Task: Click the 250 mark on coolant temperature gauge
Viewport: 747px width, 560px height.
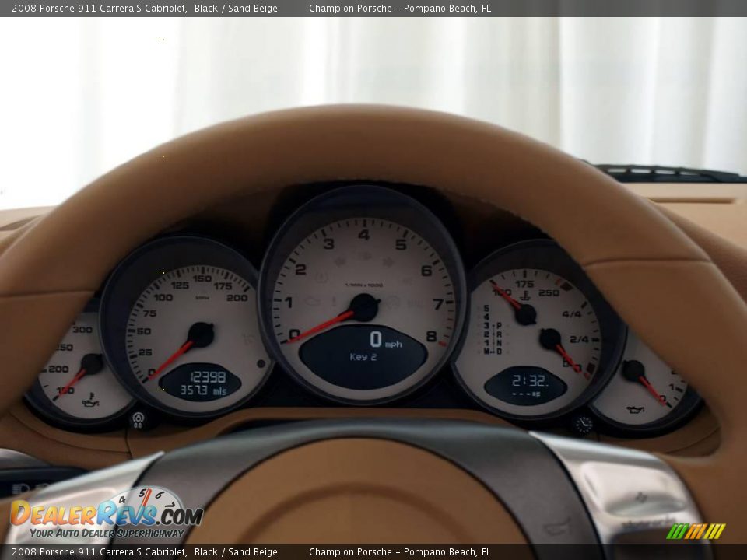Action: [x=549, y=292]
